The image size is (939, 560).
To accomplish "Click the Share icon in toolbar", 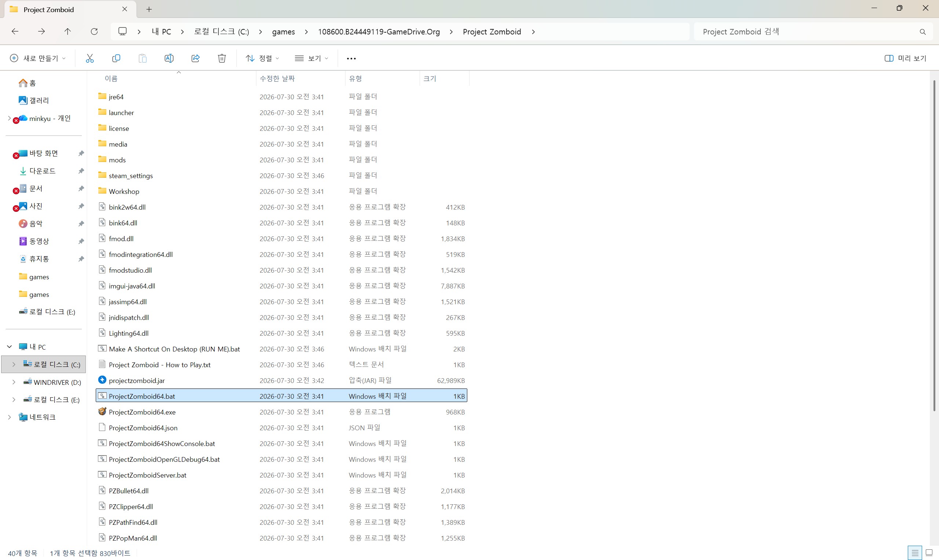I will (195, 58).
